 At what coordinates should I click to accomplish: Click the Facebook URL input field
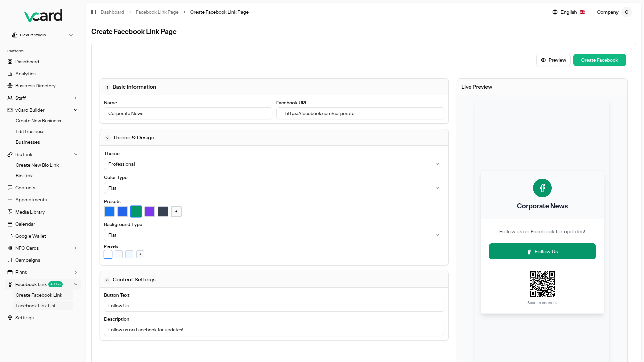coord(360,113)
